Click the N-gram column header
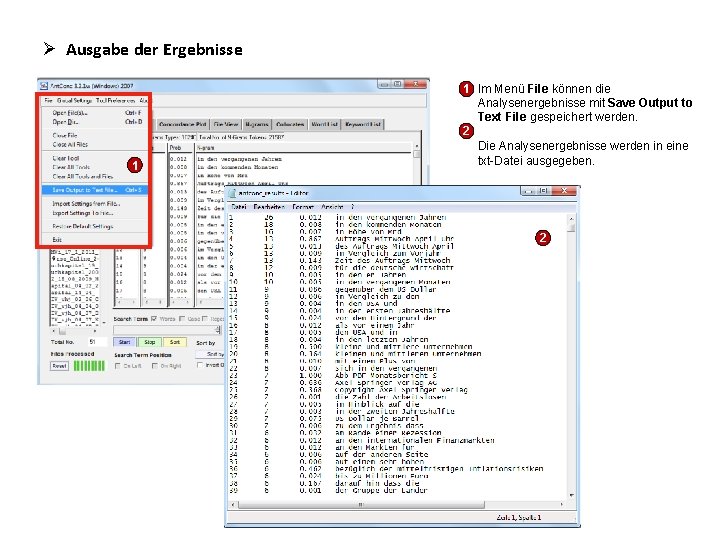The width and height of the screenshot is (720, 540). (x=303, y=148)
